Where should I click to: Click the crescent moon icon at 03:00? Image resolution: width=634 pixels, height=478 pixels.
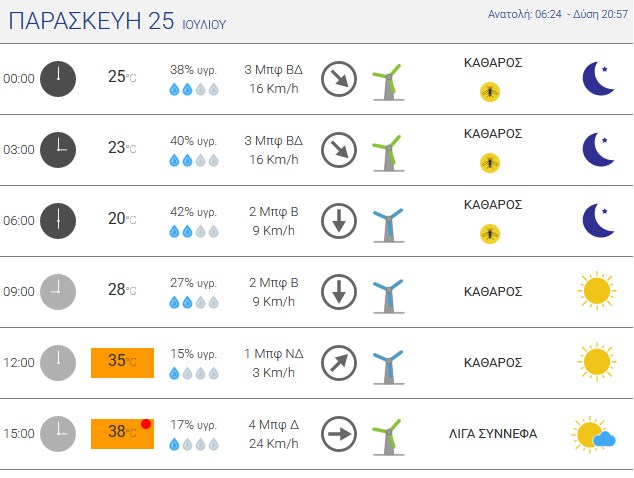coord(598,150)
